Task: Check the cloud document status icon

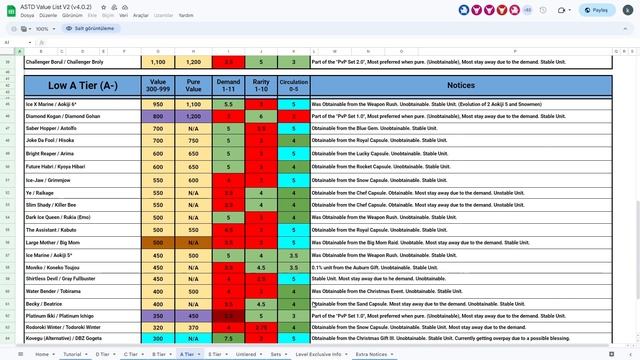Action: tap(125, 7)
